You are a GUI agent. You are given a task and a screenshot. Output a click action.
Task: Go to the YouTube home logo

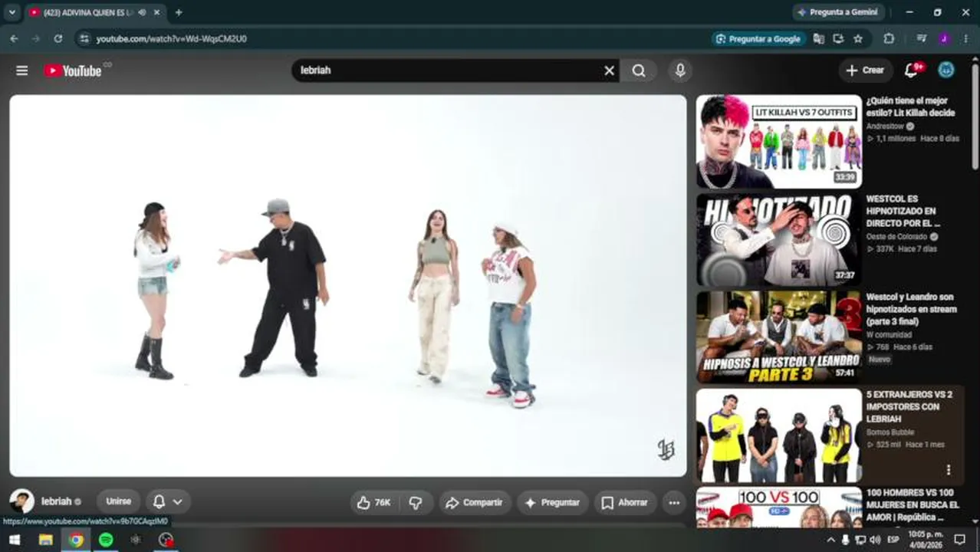point(72,71)
